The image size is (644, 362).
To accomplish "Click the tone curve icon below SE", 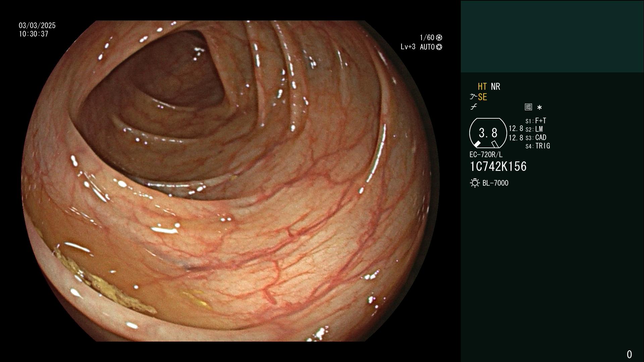I will tap(474, 107).
